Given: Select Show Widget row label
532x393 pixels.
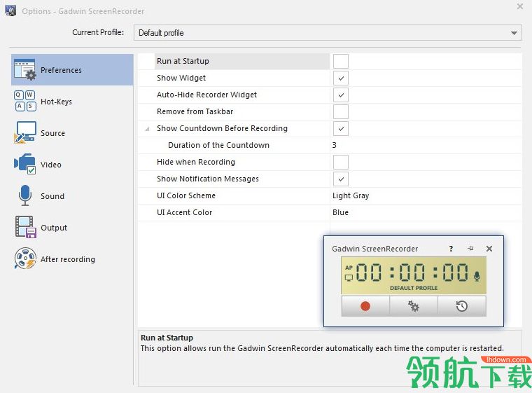Looking at the screenshot, I should coord(181,78).
